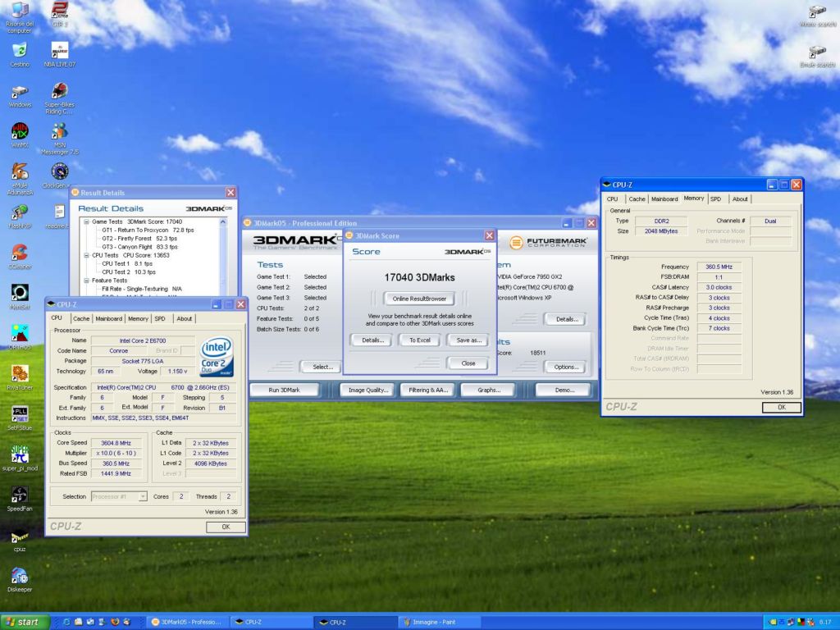Click Close button in 3DMark Score dialog
This screenshot has width=840, height=630.
point(468,363)
